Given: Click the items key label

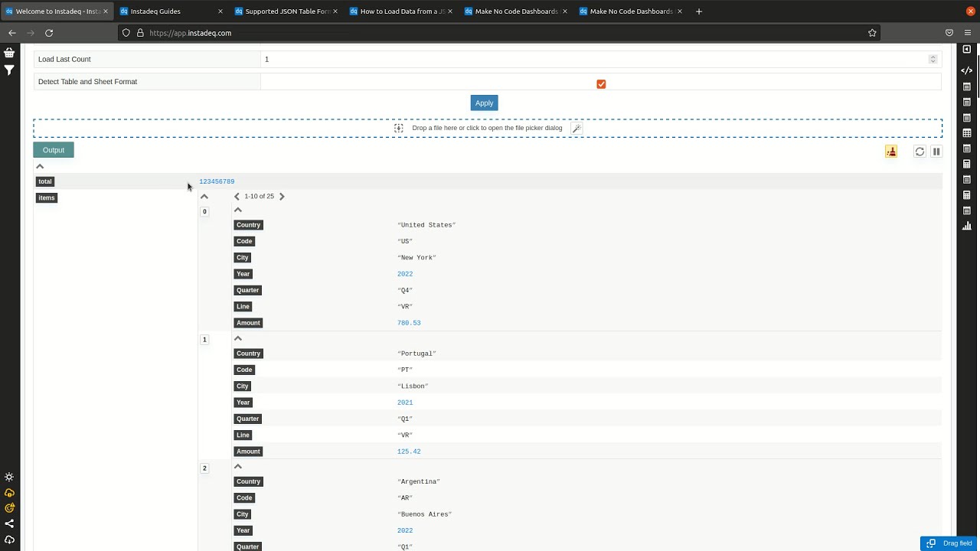Looking at the screenshot, I should click(47, 197).
